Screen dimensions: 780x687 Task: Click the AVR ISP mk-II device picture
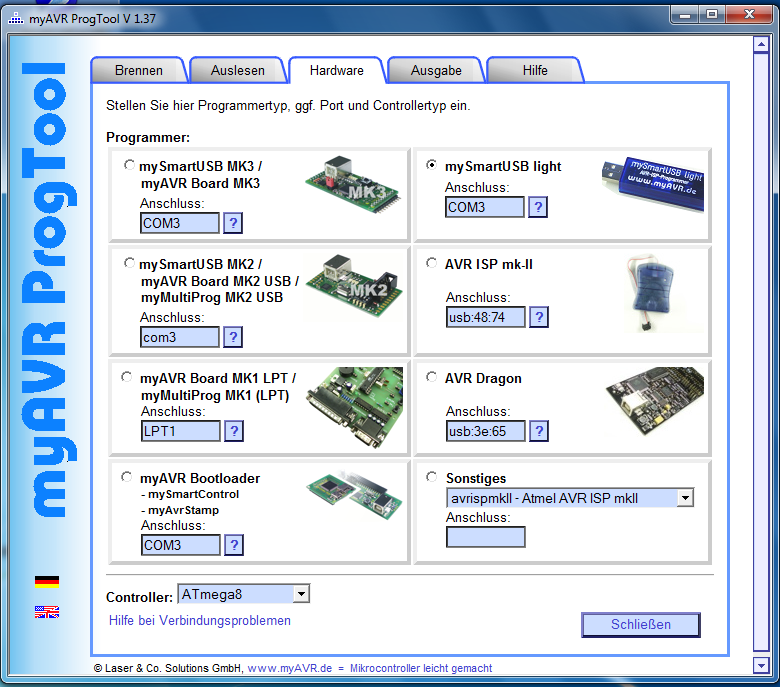click(x=652, y=294)
